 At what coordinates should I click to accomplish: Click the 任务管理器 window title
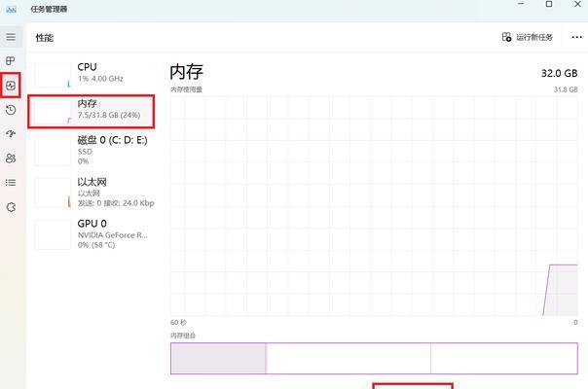(49, 10)
